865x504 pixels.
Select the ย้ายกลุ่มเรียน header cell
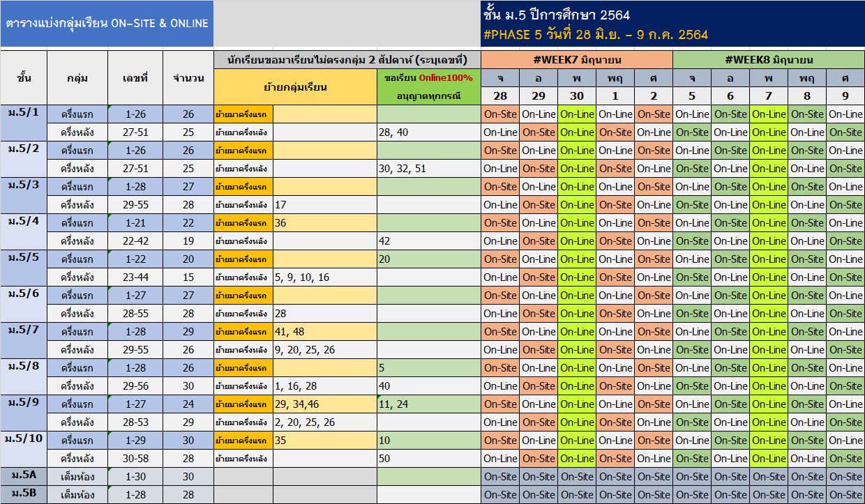pyautogui.click(x=296, y=87)
